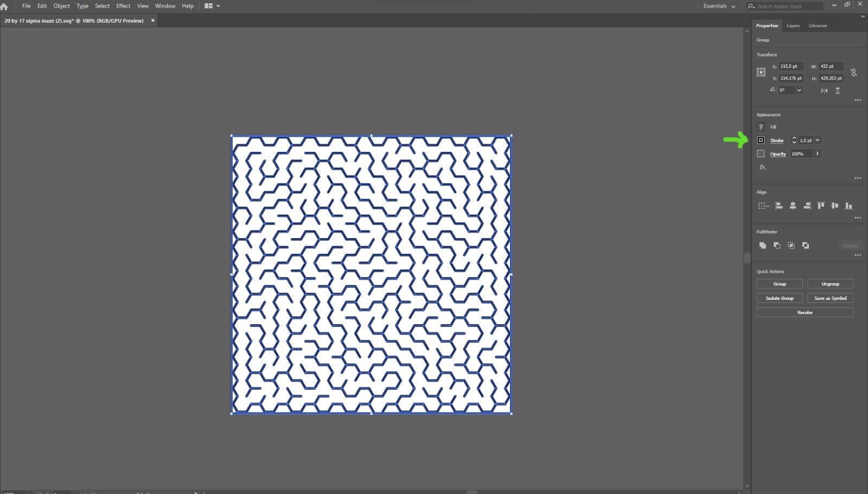
Task: Align selection to vertical top
Action: (x=821, y=206)
